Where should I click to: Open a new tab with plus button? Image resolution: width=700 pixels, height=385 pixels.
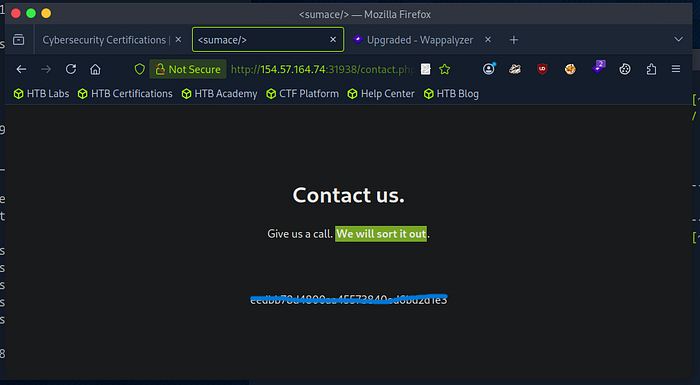pyautogui.click(x=514, y=40)
